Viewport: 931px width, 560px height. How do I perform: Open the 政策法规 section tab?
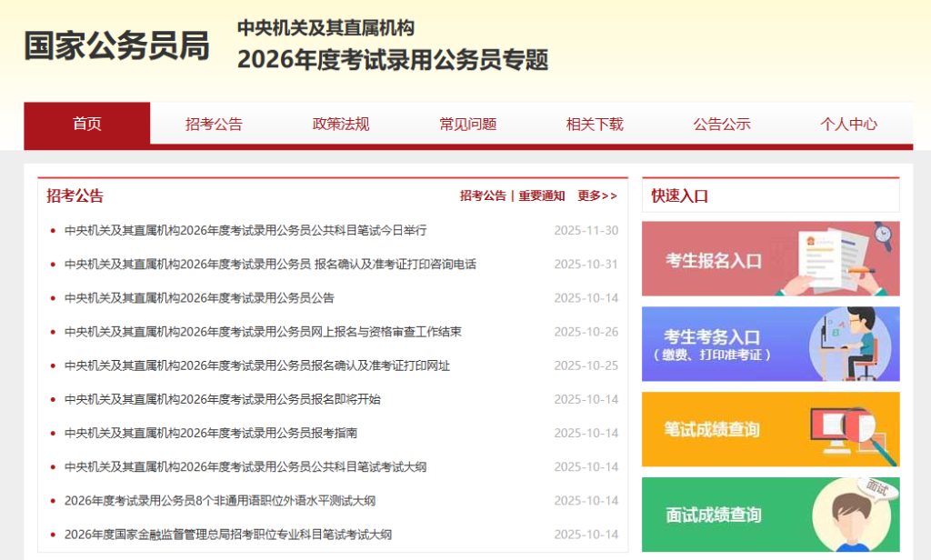click(x=340, y=125)
